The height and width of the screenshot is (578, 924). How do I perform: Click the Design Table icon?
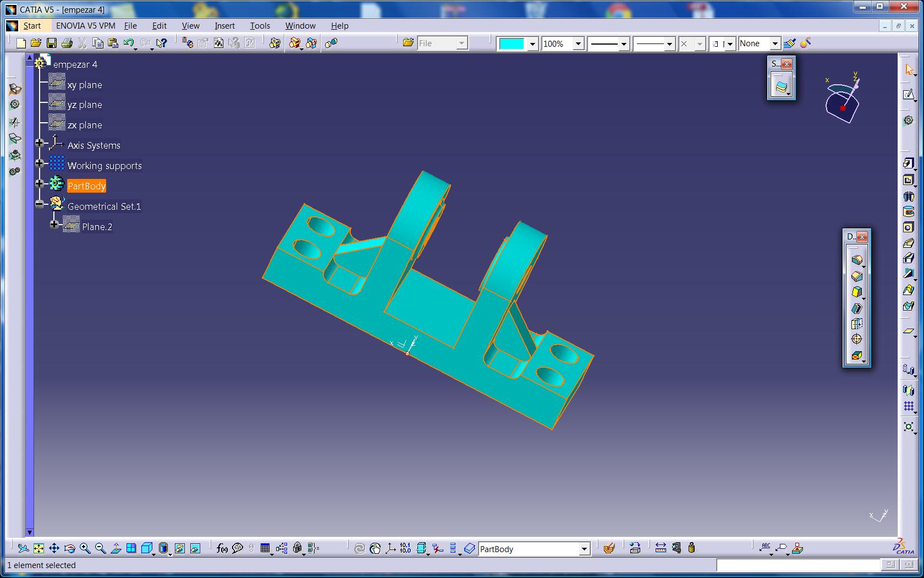[x=265, y=548]
